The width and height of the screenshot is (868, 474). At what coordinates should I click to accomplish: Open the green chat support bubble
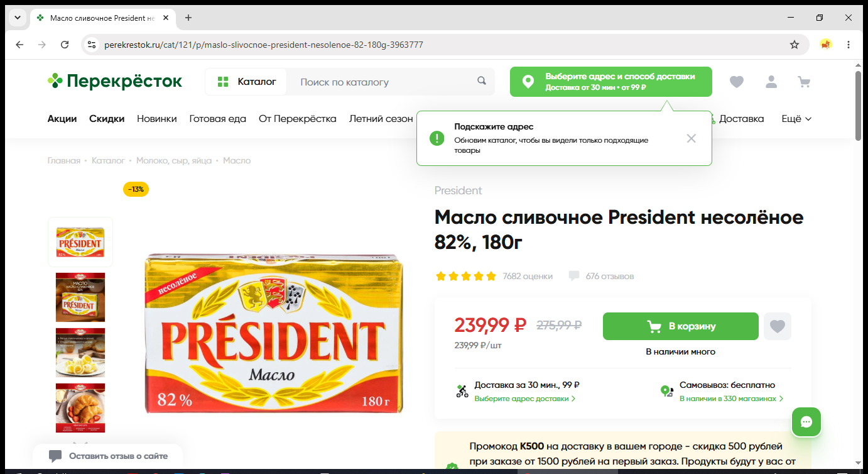tap(806, 422)
